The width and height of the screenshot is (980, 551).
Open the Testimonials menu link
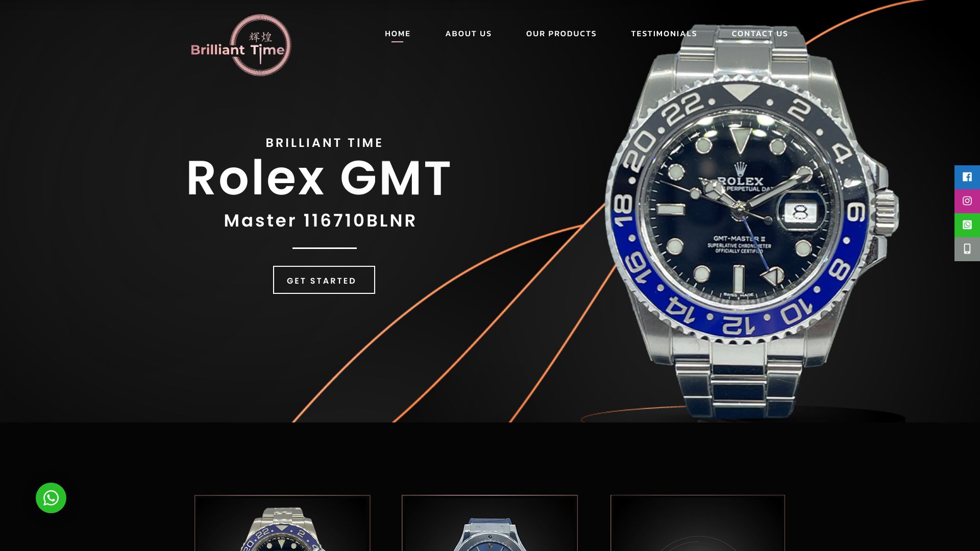664,34
